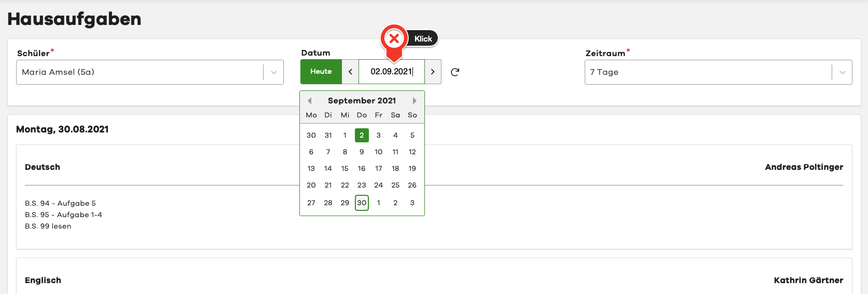The height and width of the screenshot is (294, 868).
Task: Go to the previous day with left chevron
Action: coord(350,72)
